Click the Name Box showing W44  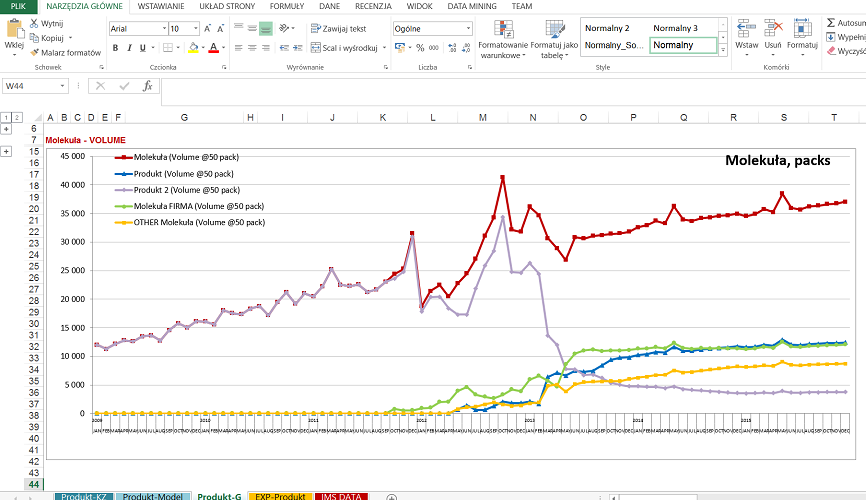pyautogui.click(x=30, y=86)
